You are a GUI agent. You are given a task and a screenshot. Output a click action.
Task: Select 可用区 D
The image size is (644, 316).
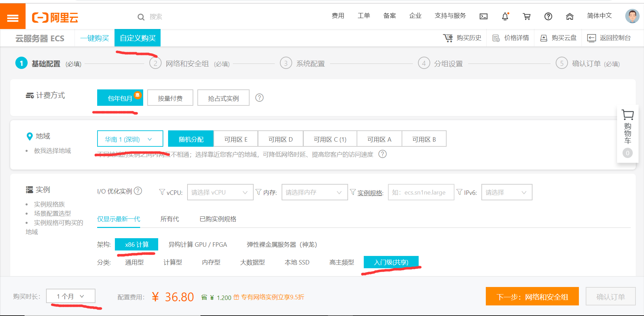click(281, 139)
